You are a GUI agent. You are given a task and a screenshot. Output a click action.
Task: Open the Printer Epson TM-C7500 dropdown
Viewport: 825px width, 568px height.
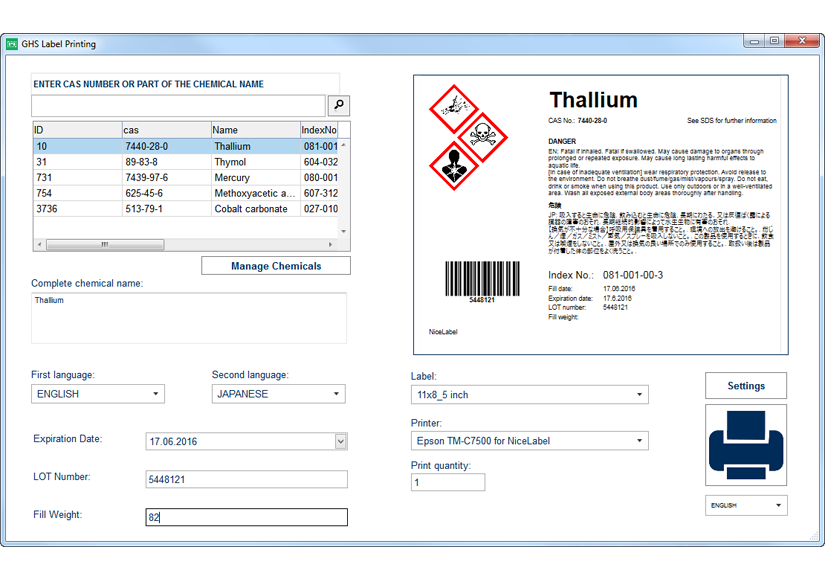click(x=529, y=441)
